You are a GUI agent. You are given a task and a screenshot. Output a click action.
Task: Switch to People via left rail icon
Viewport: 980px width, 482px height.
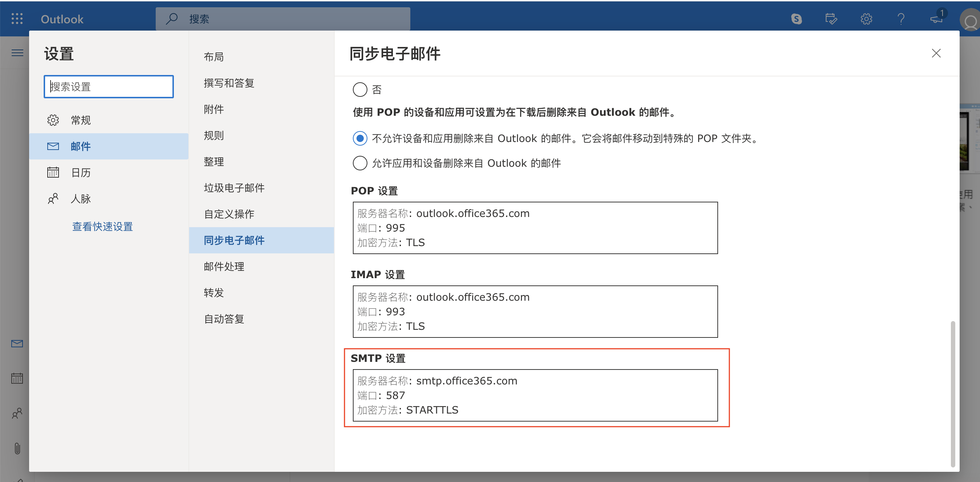pyautogui.click(x=17, y=413)
